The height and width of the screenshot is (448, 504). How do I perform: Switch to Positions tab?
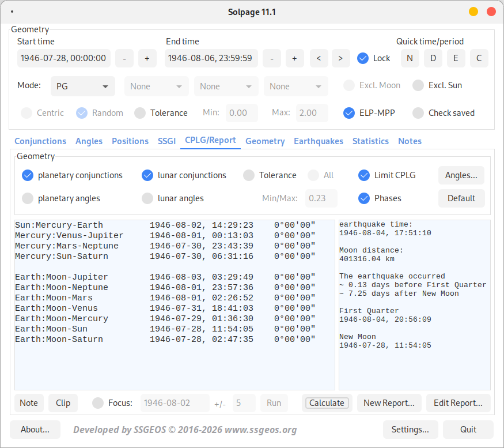pyautogui.click(x=130, y=141)
